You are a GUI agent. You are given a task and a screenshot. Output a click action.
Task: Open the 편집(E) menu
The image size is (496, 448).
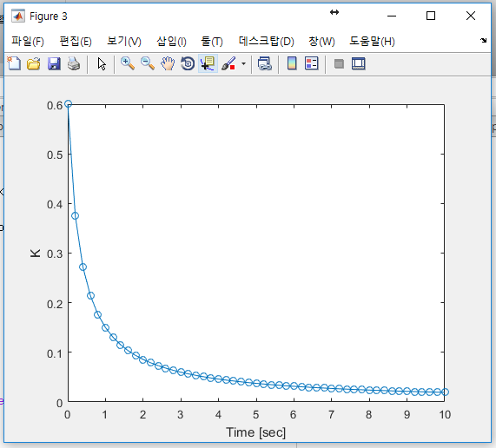click(76, 41)
